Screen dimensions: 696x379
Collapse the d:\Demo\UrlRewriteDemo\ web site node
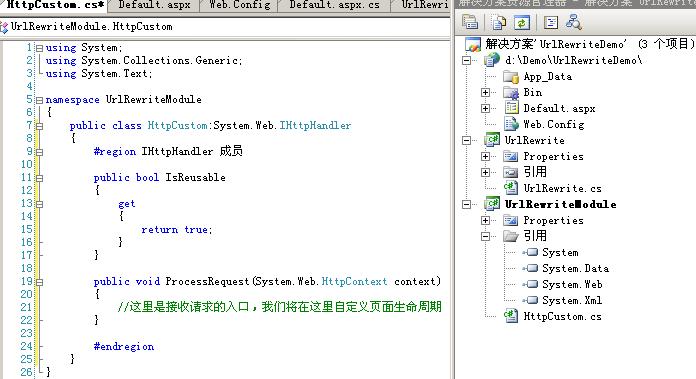tap(467, 60)
